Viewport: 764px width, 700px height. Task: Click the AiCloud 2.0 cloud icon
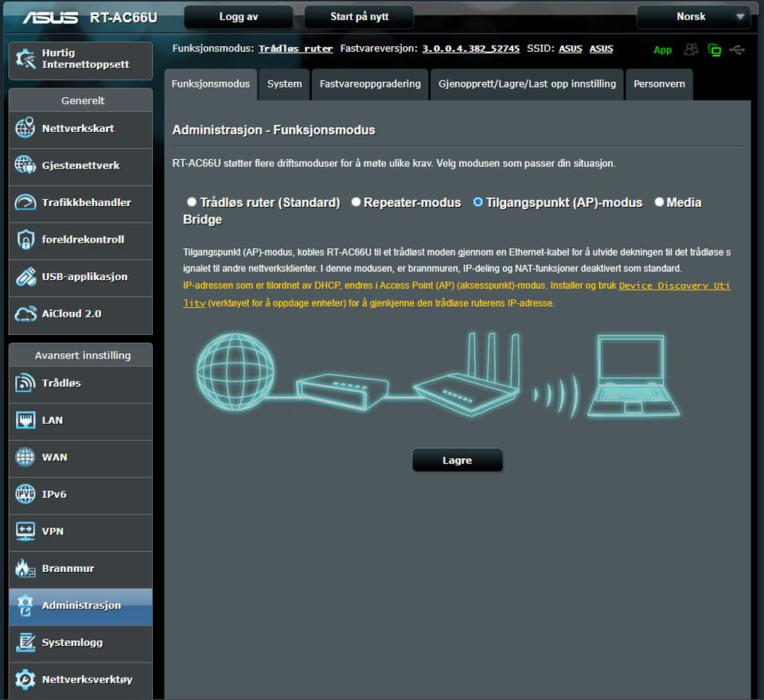pos(25,313)
